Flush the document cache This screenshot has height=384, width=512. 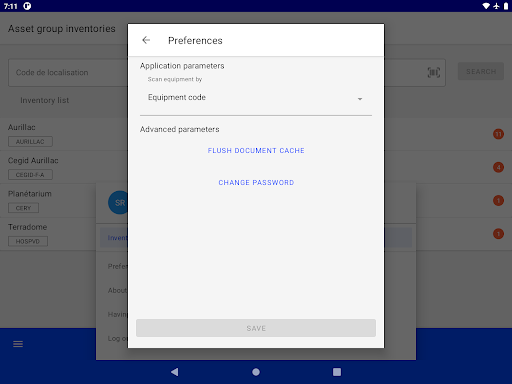256,151
